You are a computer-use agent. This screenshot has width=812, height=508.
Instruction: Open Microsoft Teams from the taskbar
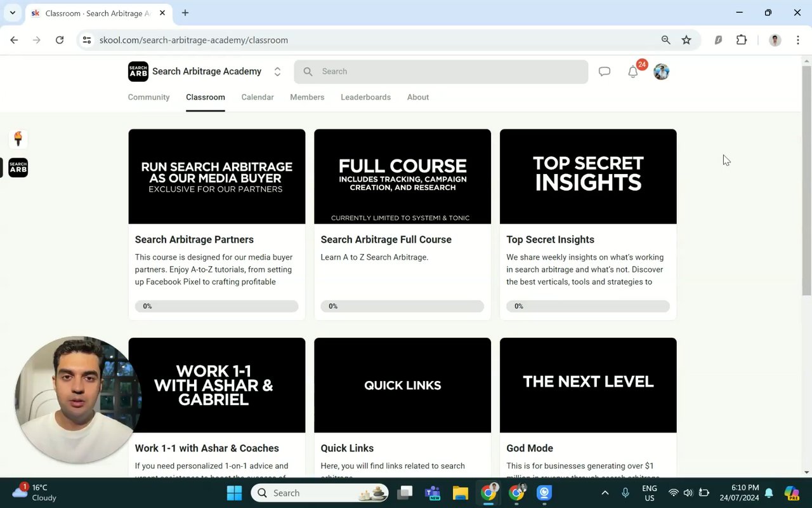[x=433, y=493]
